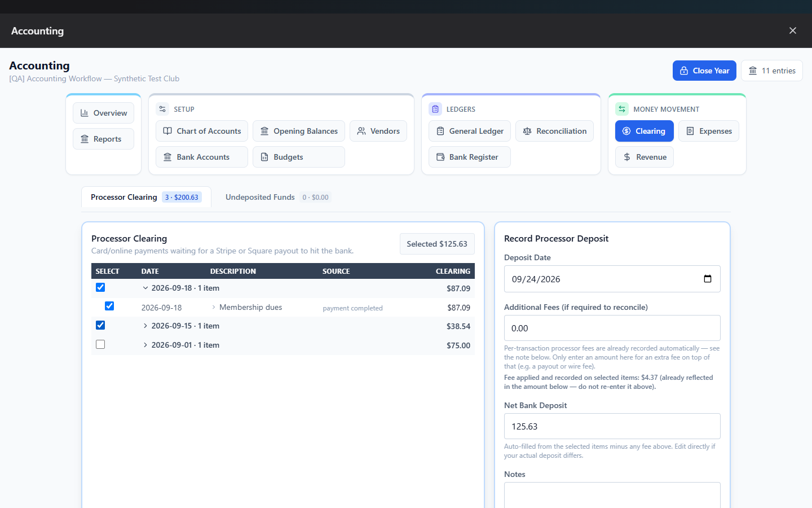Expand the 2026-09-01 group chevron
Image resolution: width=812 pixels, height=508 pixels.
[145, 345]
